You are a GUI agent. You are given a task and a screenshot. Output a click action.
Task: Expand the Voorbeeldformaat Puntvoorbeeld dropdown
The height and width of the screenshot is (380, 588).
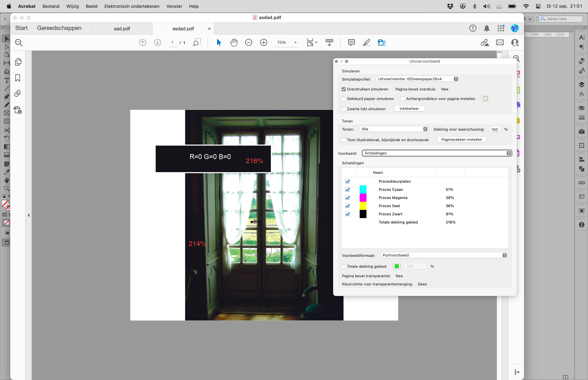point(444,255)
